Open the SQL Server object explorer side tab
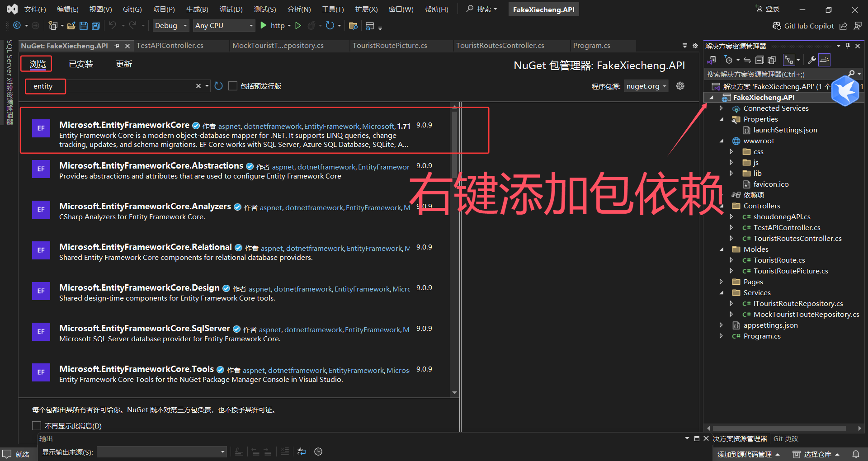 [9, 82]
